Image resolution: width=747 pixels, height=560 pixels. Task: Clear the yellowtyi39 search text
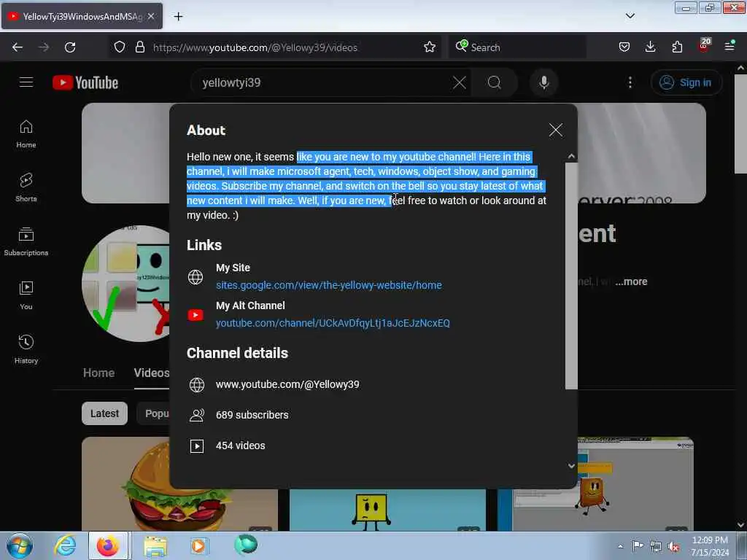pos(460,82)
